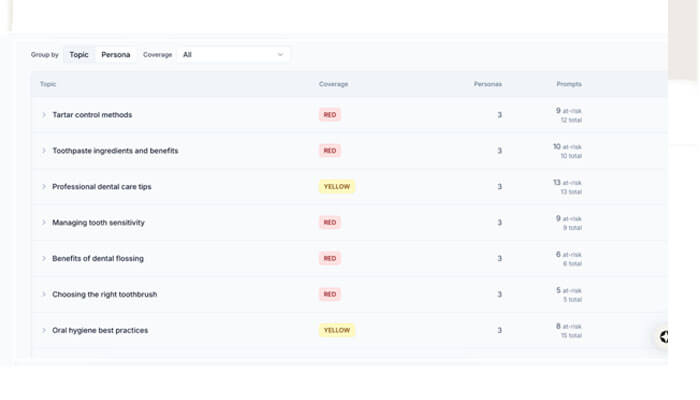This screenshot has width=700, height=400.
Task: Expand the Oral hygiene best practices row
Action: point(44,330)
